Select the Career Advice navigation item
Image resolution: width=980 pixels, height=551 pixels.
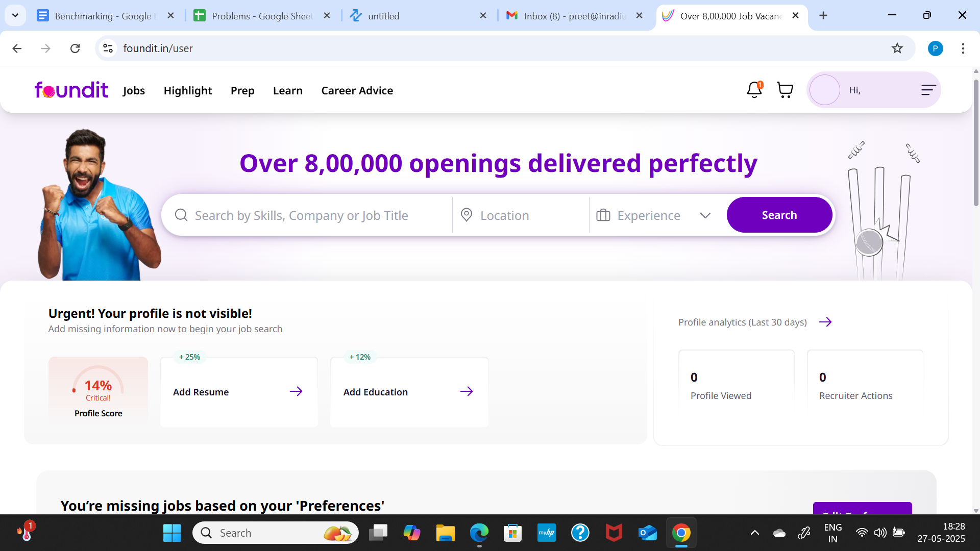[x=357, y=90]
